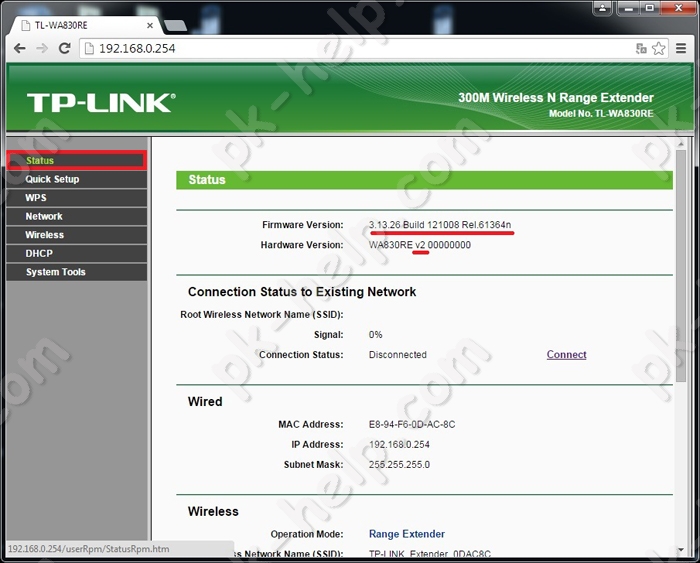Select the TL-WA830RE tab

pos(84,25)
